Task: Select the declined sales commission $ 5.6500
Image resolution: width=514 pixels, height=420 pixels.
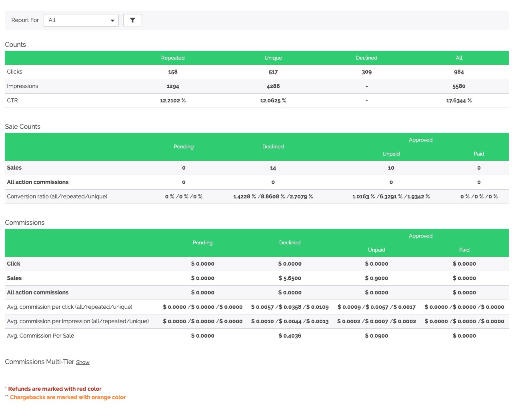Action: (290, 278)
